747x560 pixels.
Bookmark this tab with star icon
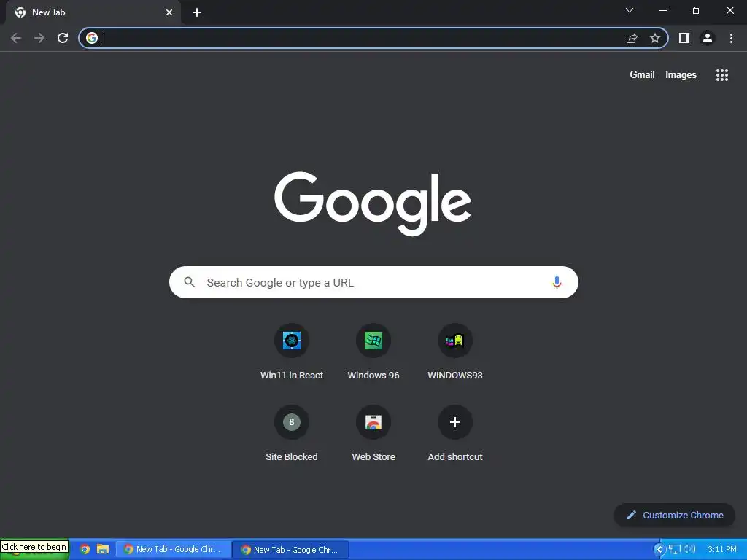(655, 38)
